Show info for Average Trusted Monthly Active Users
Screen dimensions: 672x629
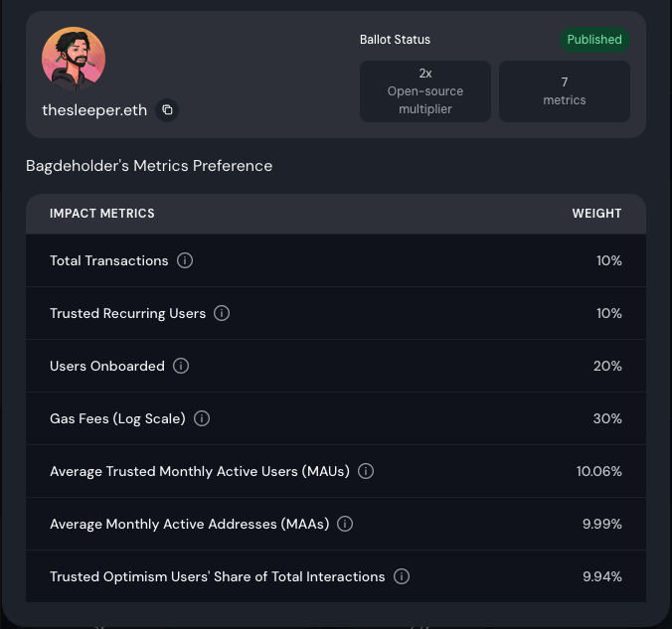[366, 471]
